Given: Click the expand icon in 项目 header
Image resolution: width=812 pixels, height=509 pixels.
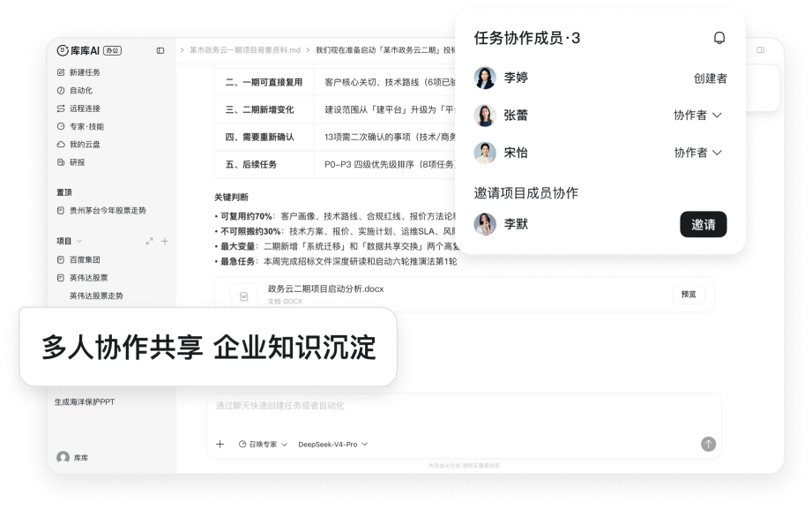Looking at the screenshot, I should 149,241.
